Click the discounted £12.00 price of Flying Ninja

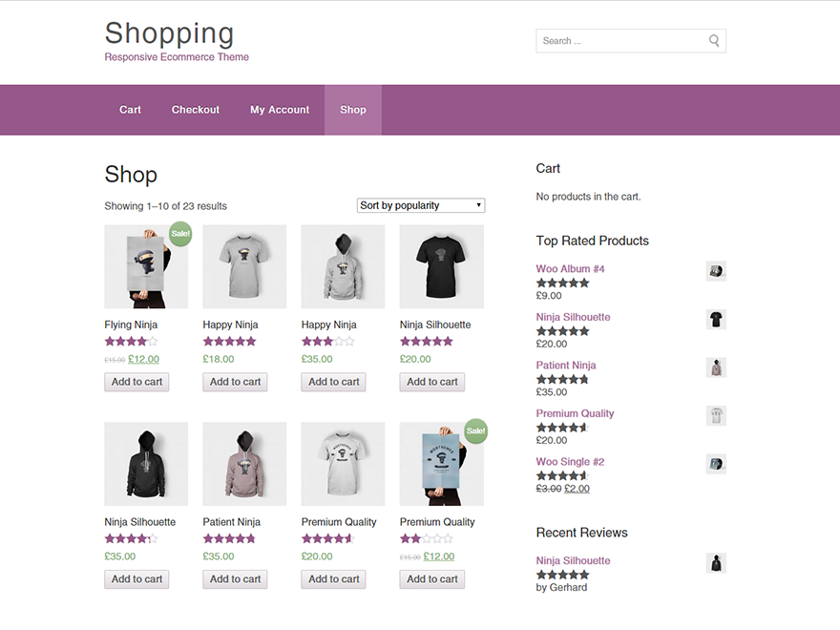pos(143,359)
